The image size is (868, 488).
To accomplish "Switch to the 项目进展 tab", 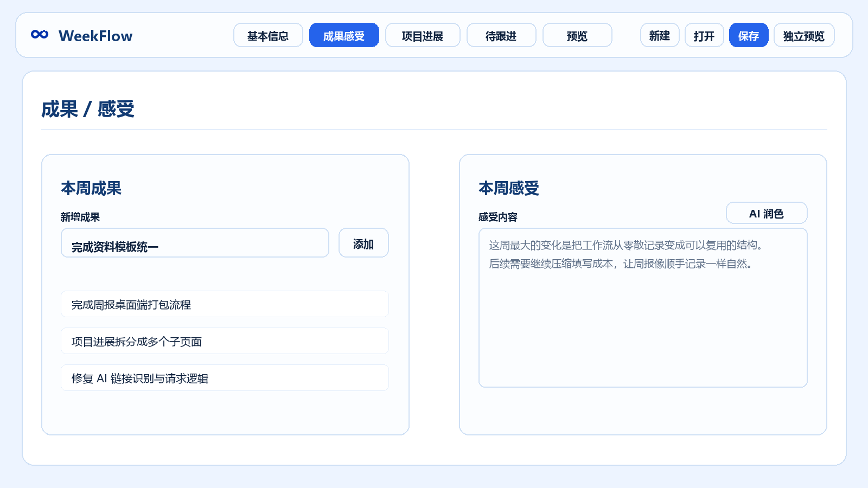I will (x=423, y=35).
